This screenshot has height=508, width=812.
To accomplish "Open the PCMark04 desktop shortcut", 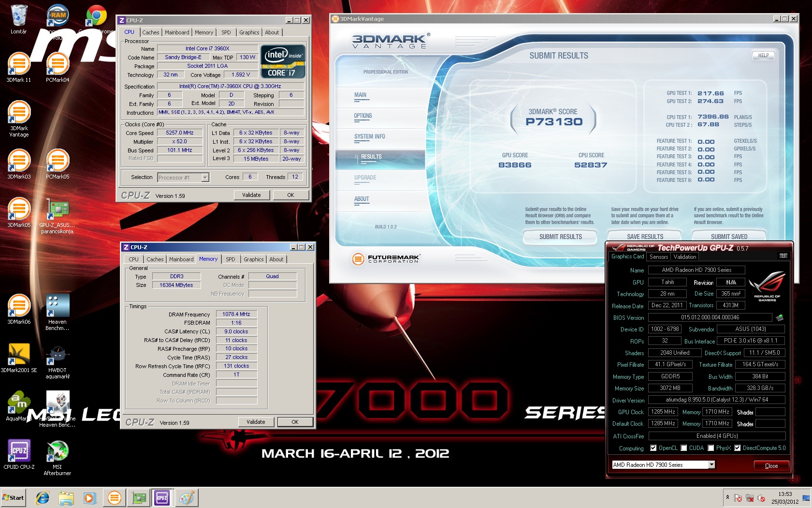I will tap(58, 67).
